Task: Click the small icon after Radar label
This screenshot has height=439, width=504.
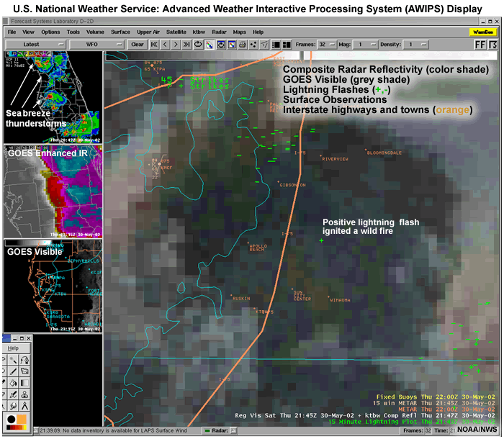Action: [233, 430]
